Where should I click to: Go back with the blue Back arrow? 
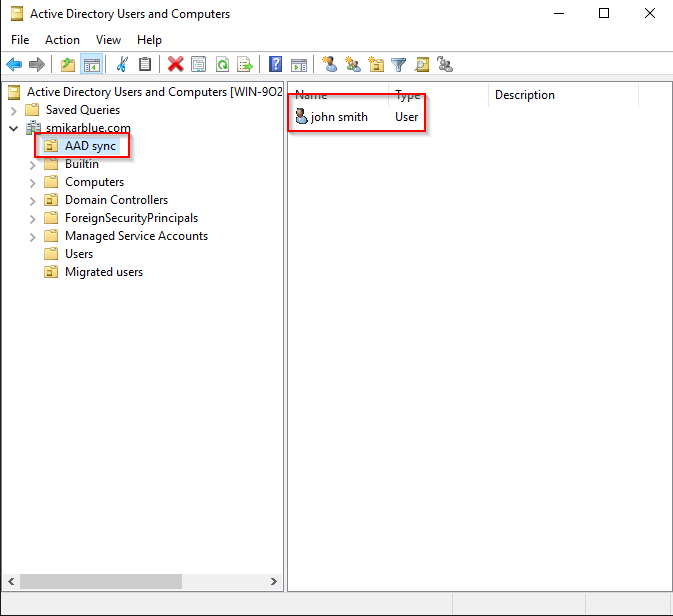[14, 64]
